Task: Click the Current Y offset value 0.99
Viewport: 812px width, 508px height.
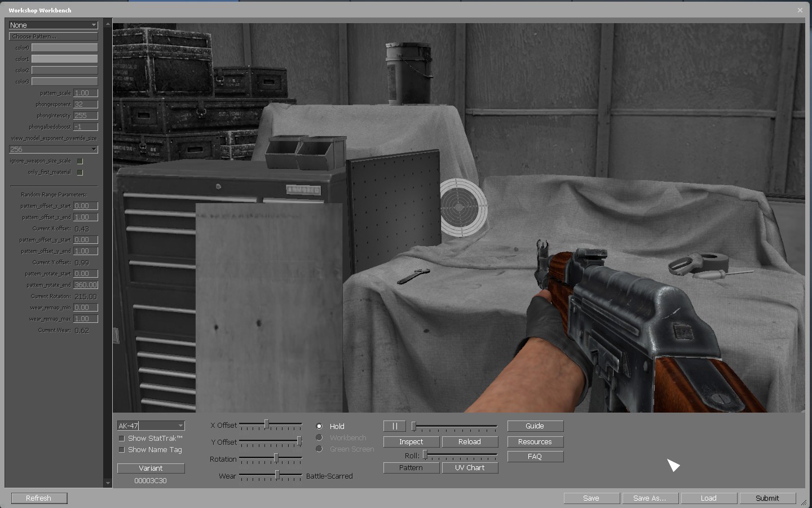Action: click(x=82, y=262)
